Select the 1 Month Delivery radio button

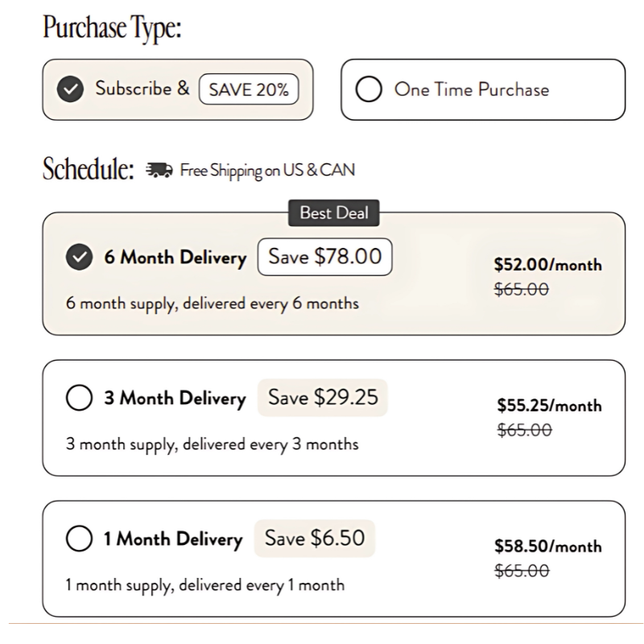[x=78, y=539]
